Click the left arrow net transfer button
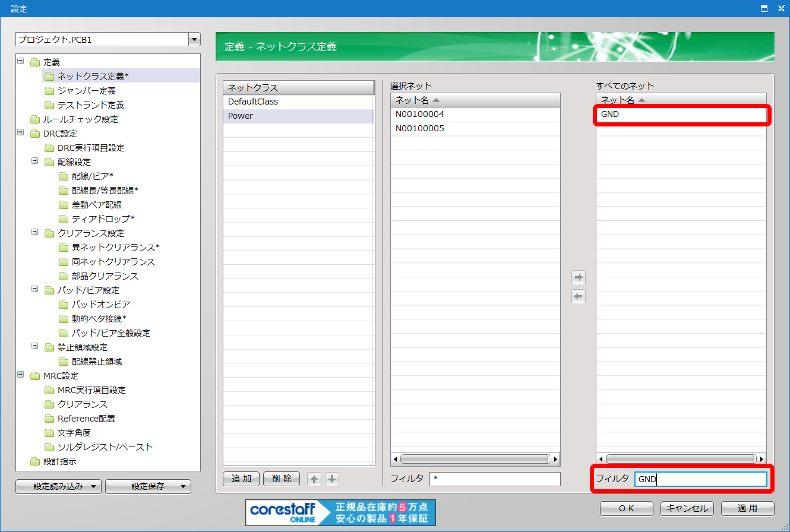 click(x=578, y=297)
